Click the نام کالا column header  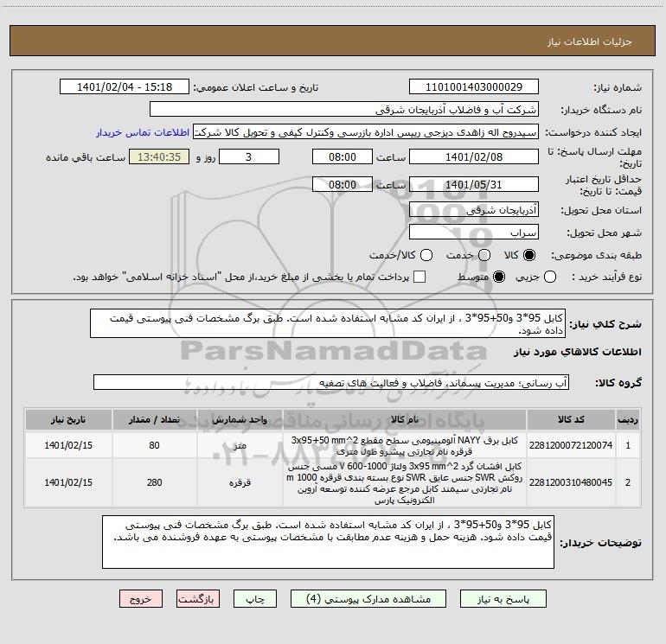tap(405, 419)
